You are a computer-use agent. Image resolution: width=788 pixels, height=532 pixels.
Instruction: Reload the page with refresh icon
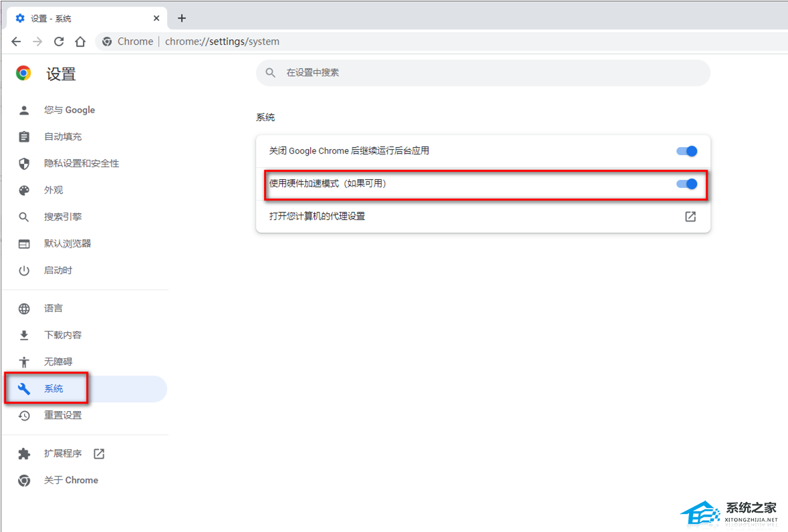tap(59, 41)
